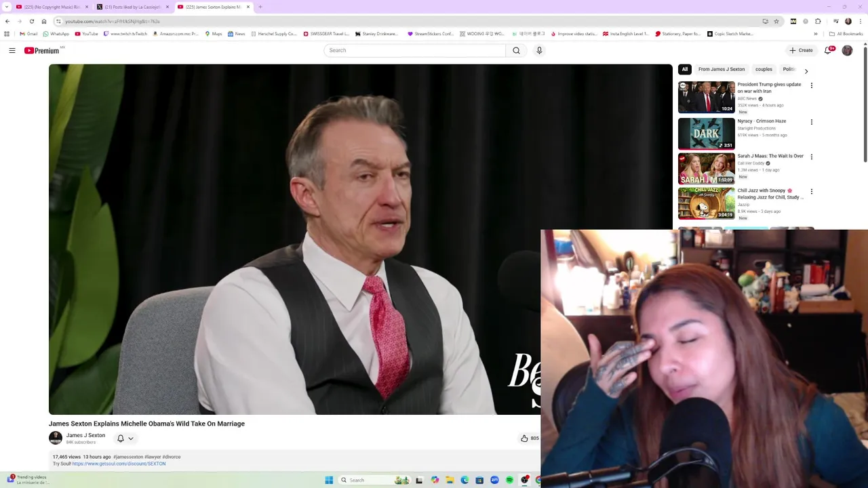Click the Windows taskbar Search box
Image resolution: width=868 pixels, height=488 pixels.
(x=374, y=480)
